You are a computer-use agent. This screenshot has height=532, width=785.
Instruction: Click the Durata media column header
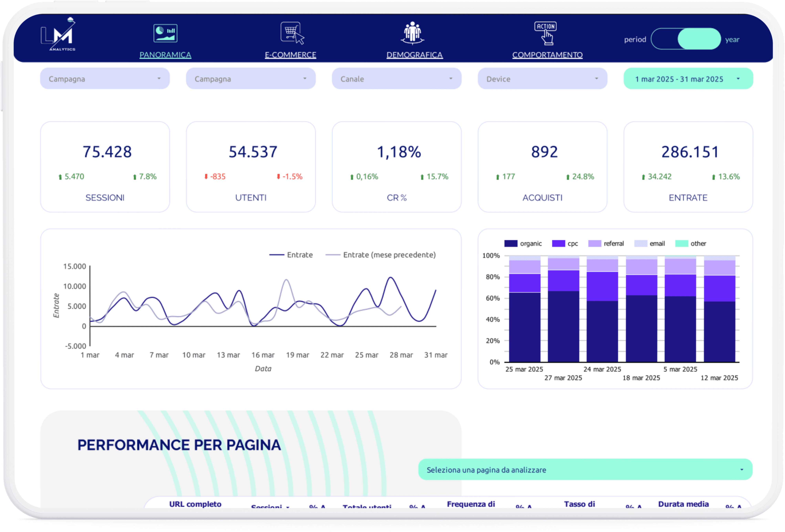(x=683, y=504)
